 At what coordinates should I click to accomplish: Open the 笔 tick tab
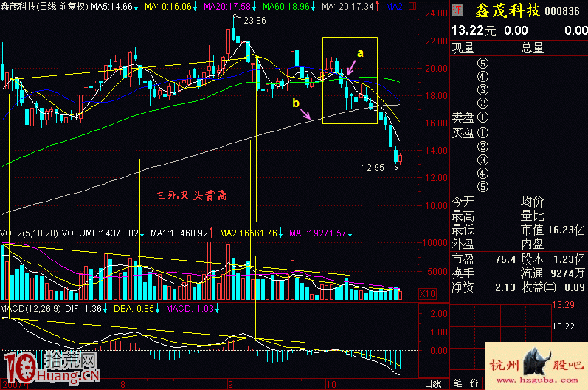point(457,383)
